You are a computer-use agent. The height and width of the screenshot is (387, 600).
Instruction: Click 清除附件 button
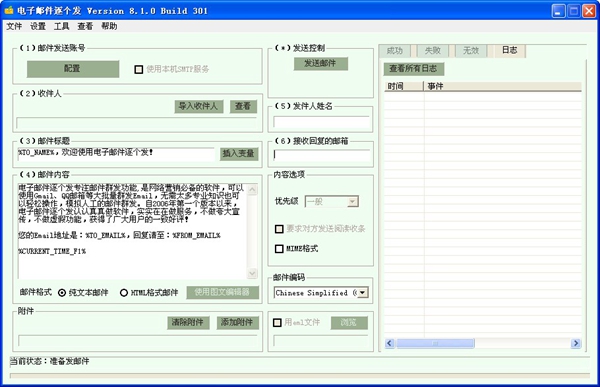(188, 322)
